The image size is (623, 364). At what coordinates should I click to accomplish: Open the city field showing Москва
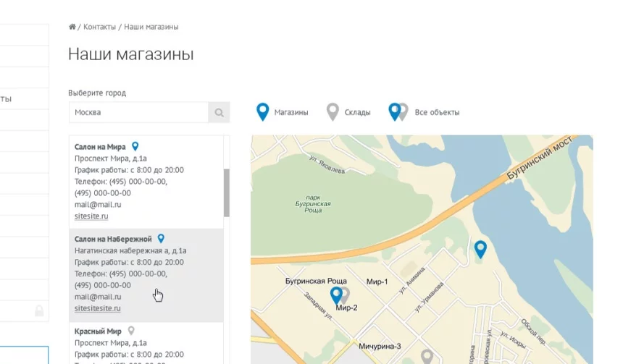pyautogui.click(x=138, y=112)
